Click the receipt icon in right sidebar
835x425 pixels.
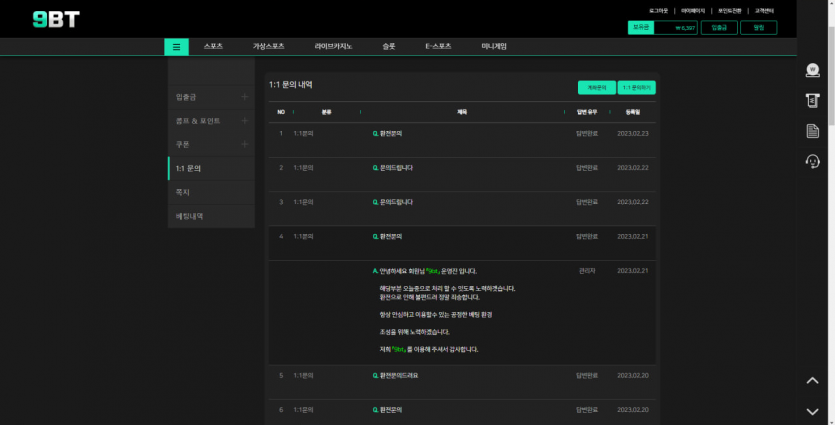tap(812, 100)
